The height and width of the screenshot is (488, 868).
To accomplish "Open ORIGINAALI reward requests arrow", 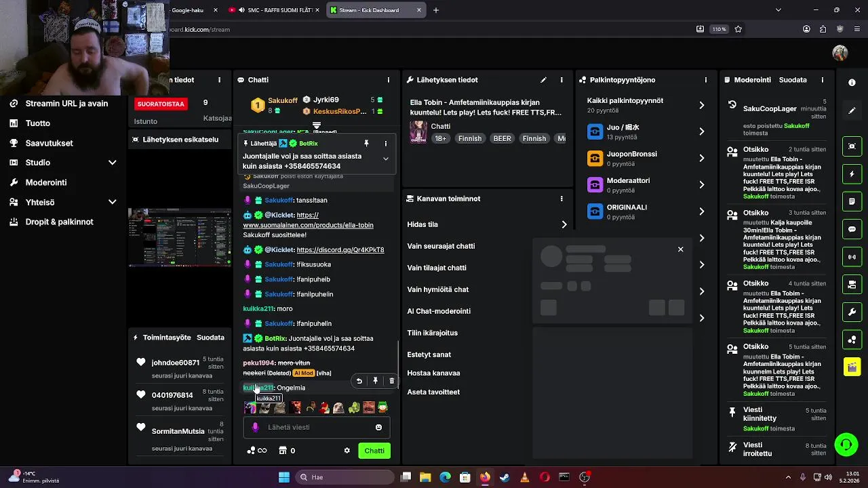I will click(x=701, y=211).
